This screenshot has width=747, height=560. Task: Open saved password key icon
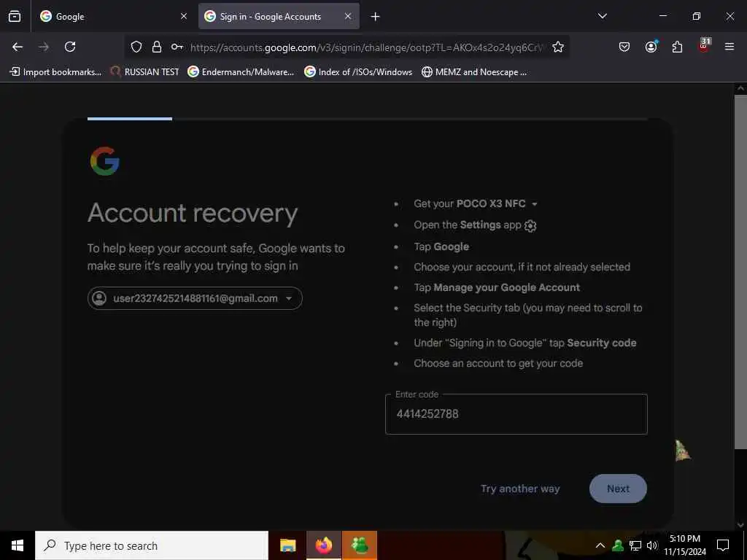click(177, 47)
